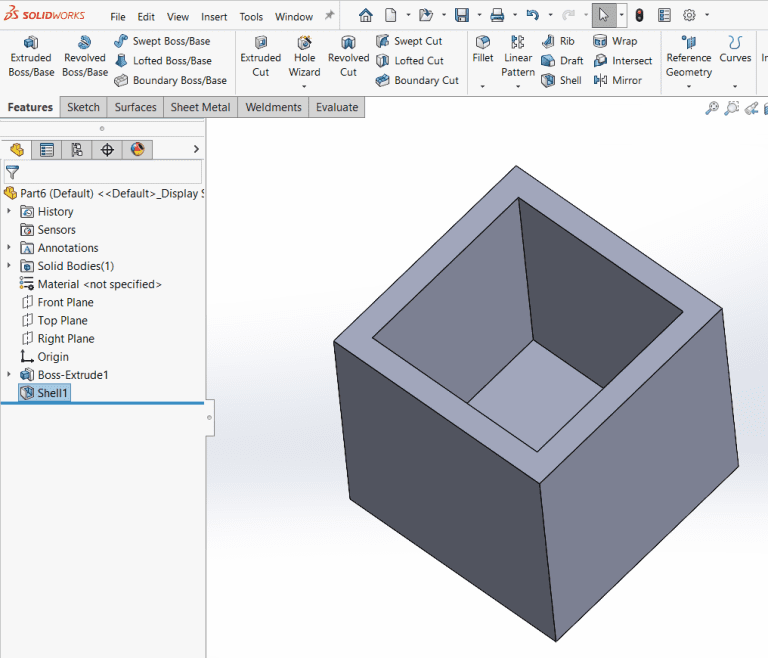Click the Zoom to Fit icon
Image resolution: width=768 pixels, height=658 pixels.
pyautogui.click(x=712, y=108)
